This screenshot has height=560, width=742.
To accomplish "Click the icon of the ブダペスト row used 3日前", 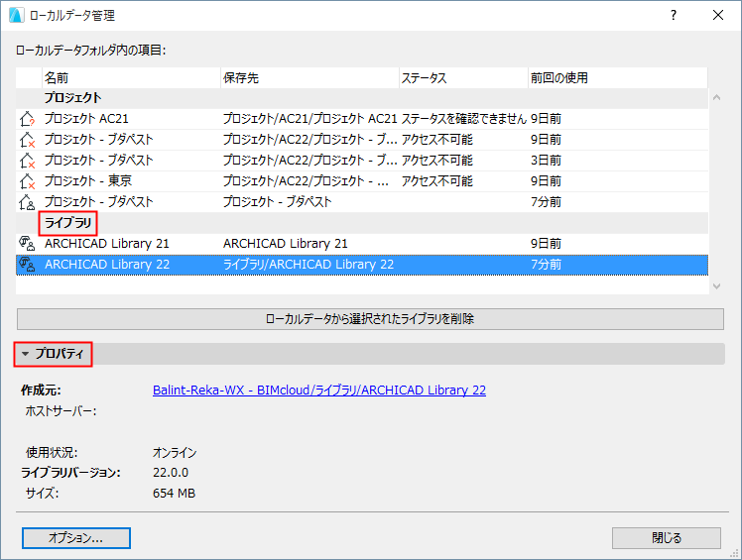I will (x=27, y=161).
